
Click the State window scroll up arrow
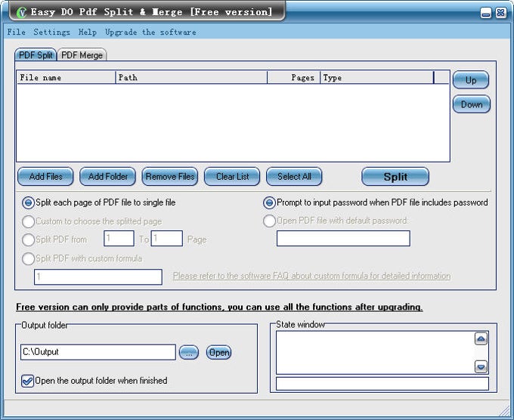[x=481, y=338]
